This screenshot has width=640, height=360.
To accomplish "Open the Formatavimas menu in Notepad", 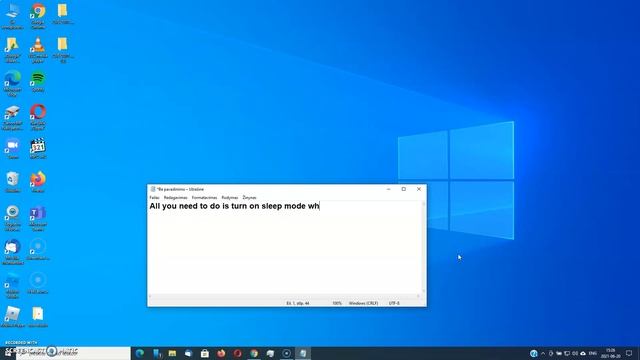I will [204, 198].
